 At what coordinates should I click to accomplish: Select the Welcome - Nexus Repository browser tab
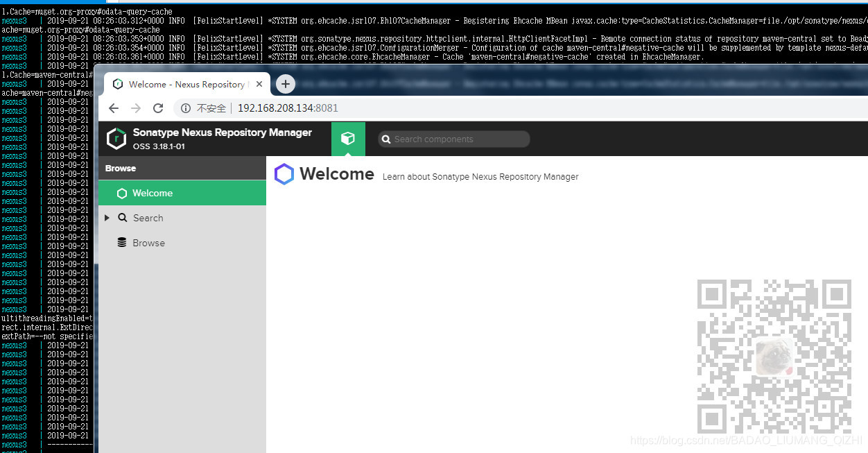pos(187,84)
